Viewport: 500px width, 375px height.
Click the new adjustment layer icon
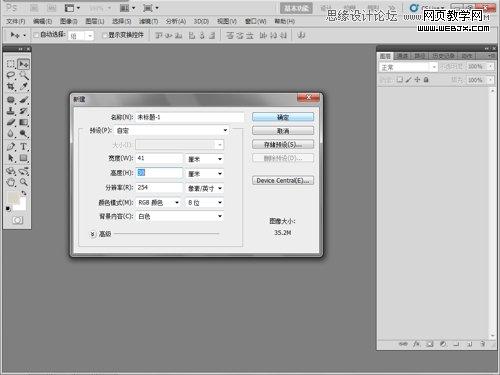[443, 344]
